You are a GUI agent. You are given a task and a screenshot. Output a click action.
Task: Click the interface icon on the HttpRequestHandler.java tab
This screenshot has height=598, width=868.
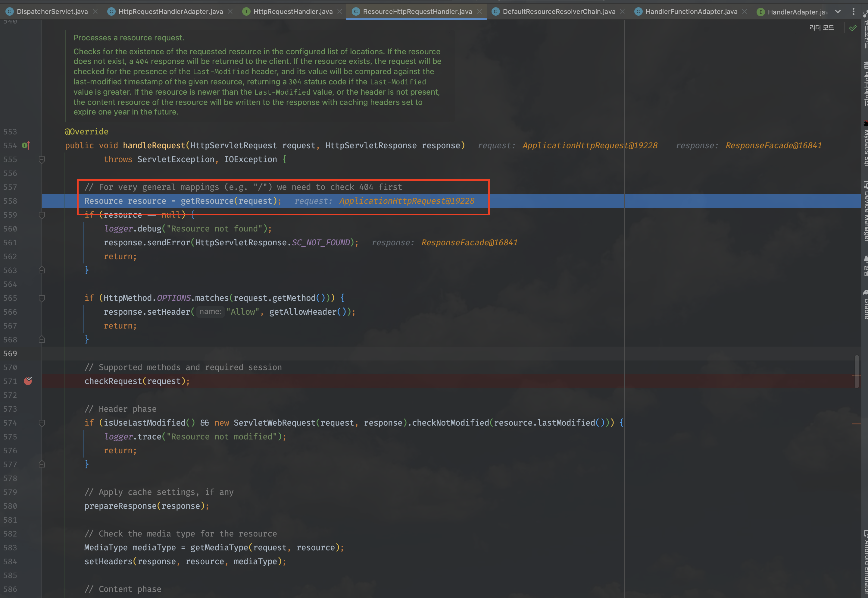coord(246,12)
